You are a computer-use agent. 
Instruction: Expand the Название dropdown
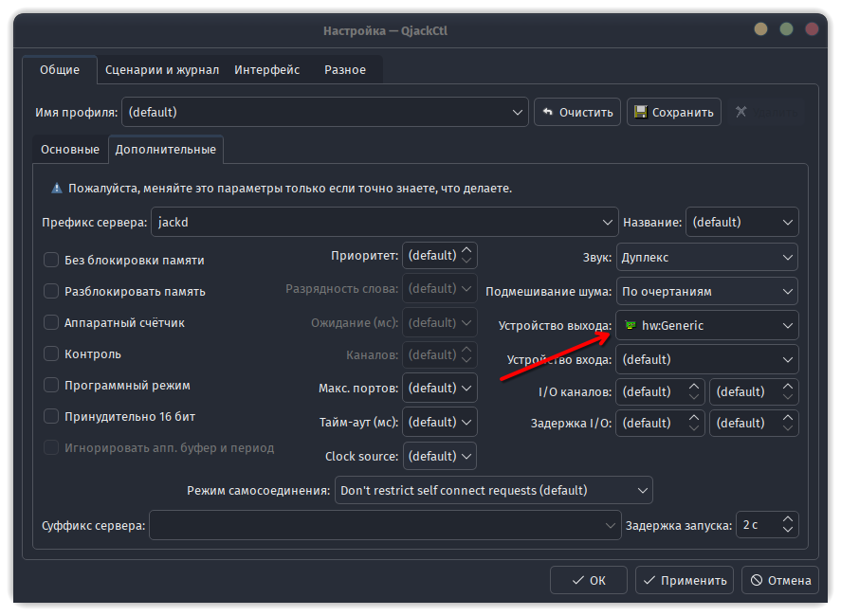pos(741,222)
